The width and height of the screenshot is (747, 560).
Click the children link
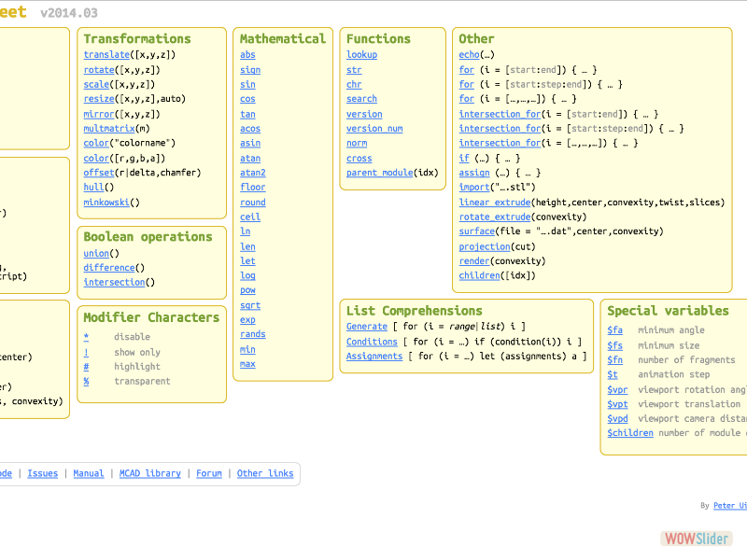coord(479,275)
